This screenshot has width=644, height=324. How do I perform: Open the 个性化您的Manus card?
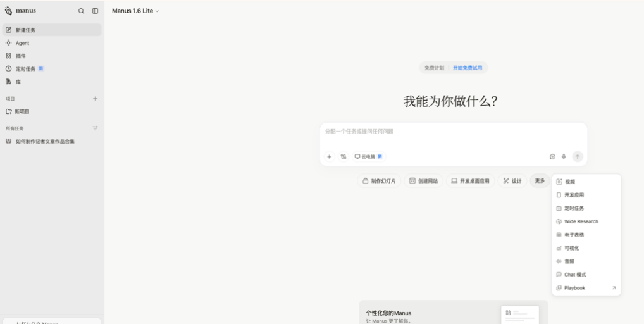point(454,312)
